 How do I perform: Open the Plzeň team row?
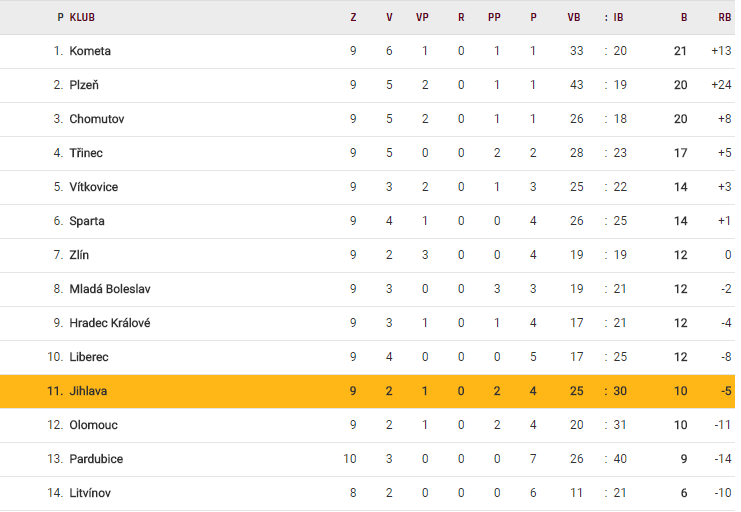click(x=84, y=85)
